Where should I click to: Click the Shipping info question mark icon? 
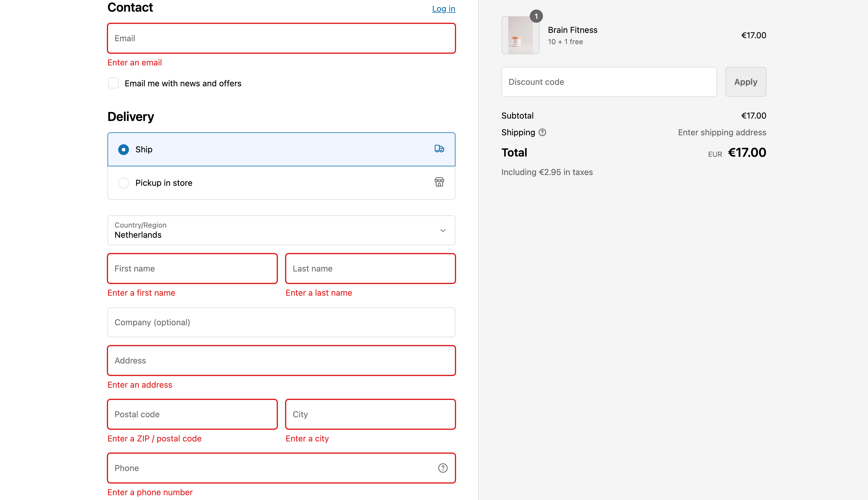542,133
